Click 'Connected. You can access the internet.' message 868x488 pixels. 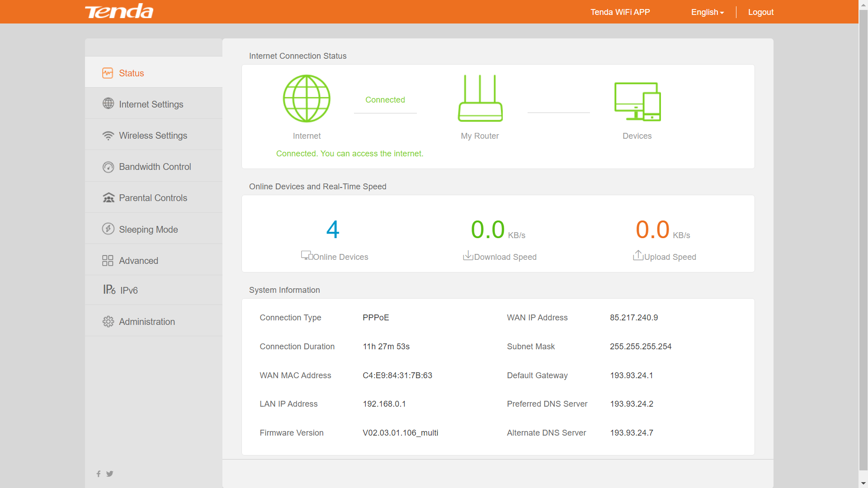[x=350, y=154]
